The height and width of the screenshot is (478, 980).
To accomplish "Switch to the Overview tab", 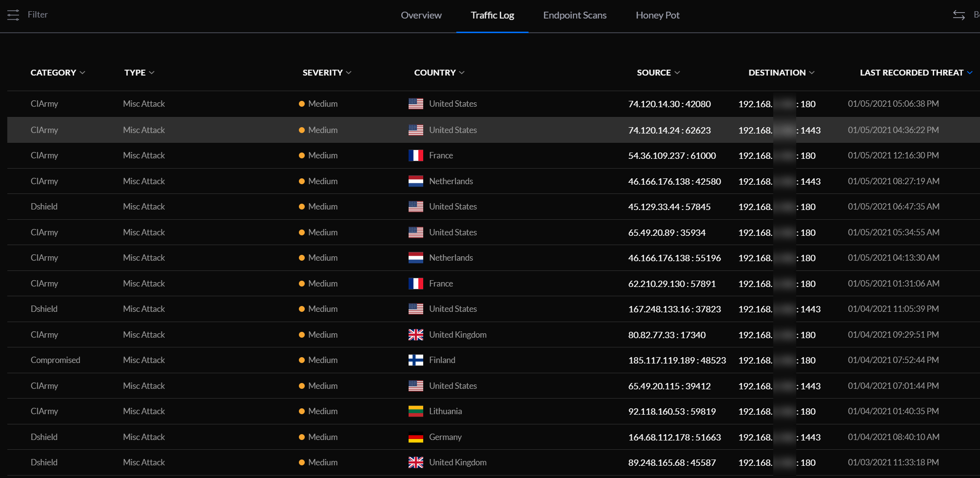I will click(421, 15).
